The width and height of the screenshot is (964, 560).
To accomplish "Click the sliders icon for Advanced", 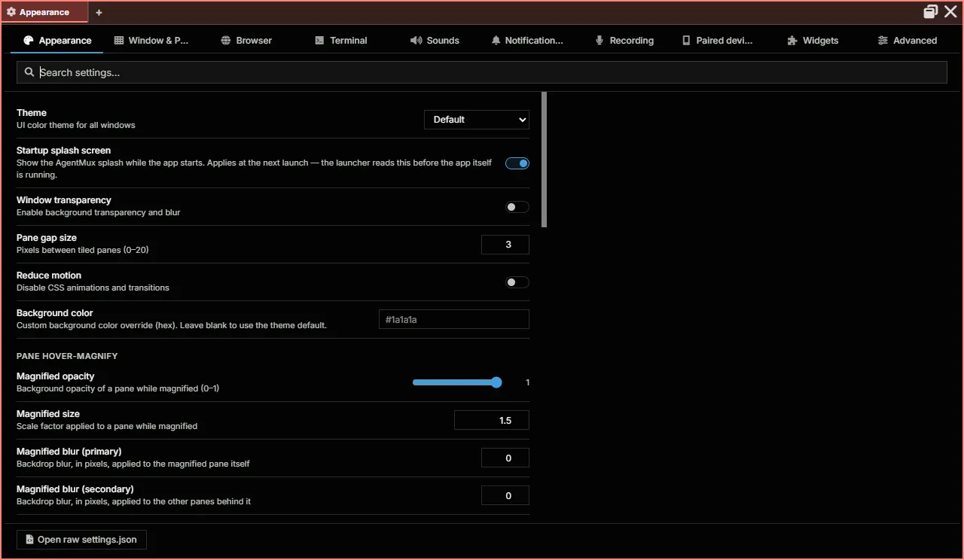I will pos(883,41).
